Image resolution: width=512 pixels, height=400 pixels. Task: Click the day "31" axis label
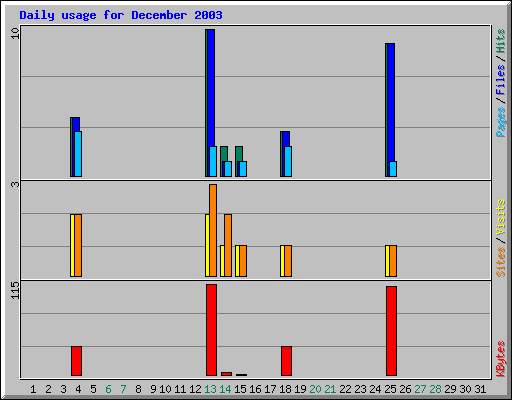click(480, 389)
